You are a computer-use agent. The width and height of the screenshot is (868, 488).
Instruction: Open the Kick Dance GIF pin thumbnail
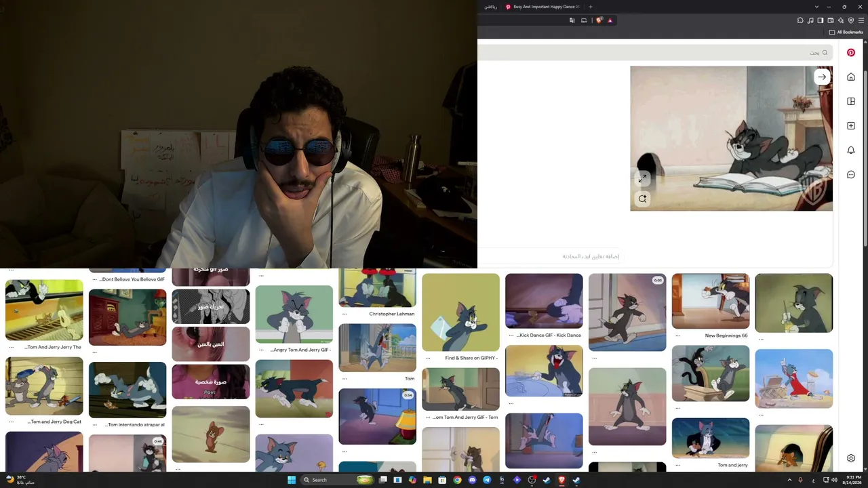[x=544, y=301]
